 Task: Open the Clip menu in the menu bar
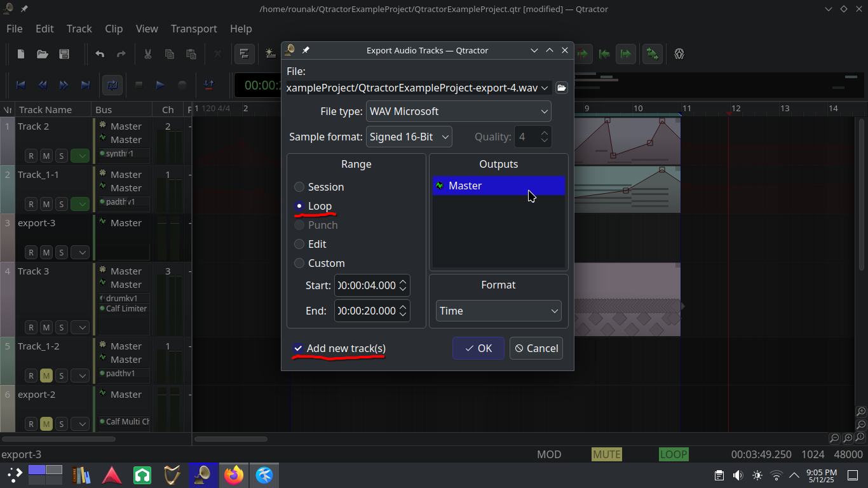[114, 29]
